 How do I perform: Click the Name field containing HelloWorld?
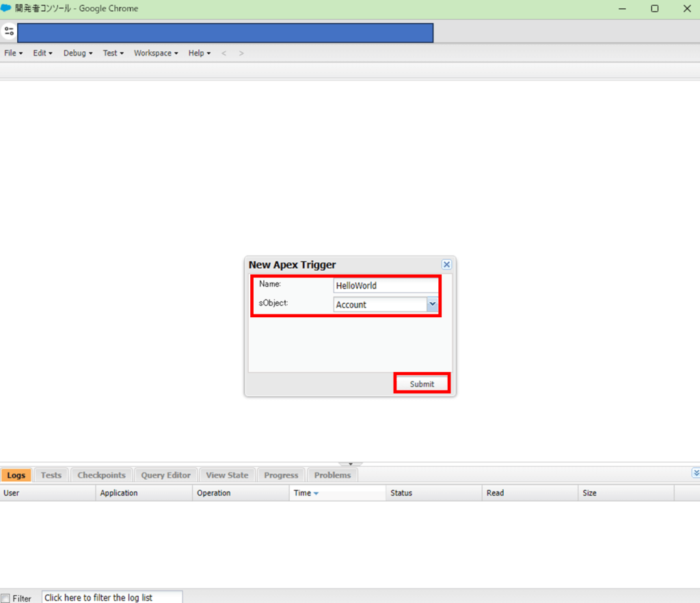pyautogui.click(x=386, y=286)
